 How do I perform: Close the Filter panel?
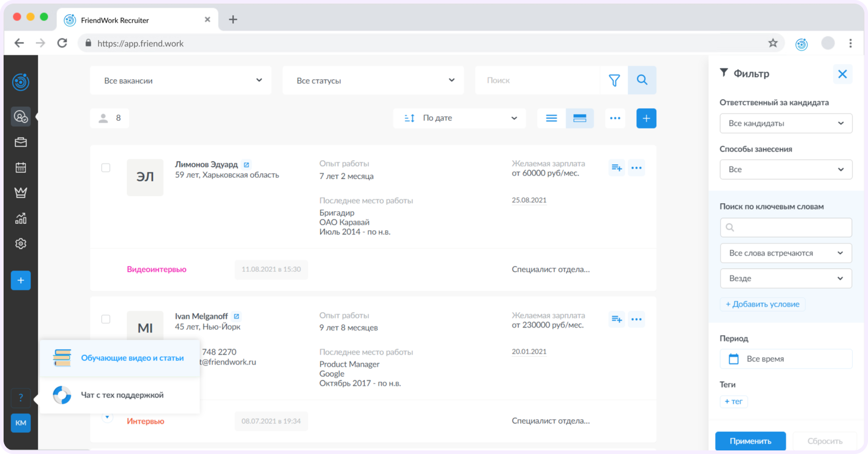click(842, 74)
